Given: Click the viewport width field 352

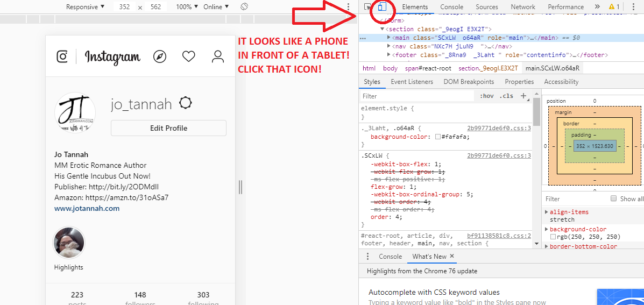Looking at the screenshot, I should 124,7.
